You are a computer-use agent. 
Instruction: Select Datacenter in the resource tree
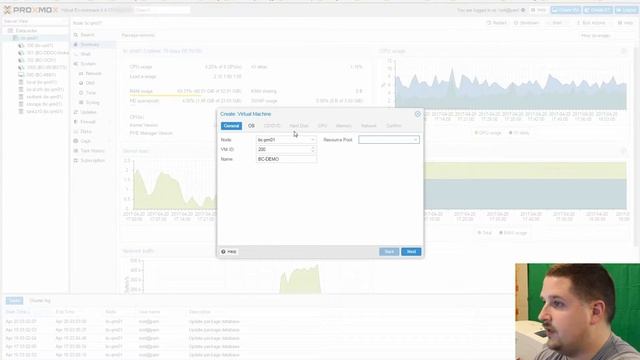(26, 31)
